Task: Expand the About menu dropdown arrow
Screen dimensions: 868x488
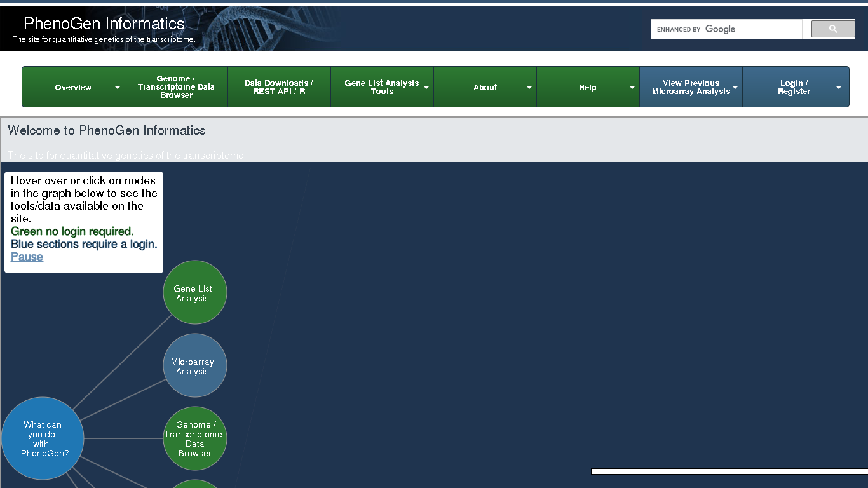Action: pos(529,88)
